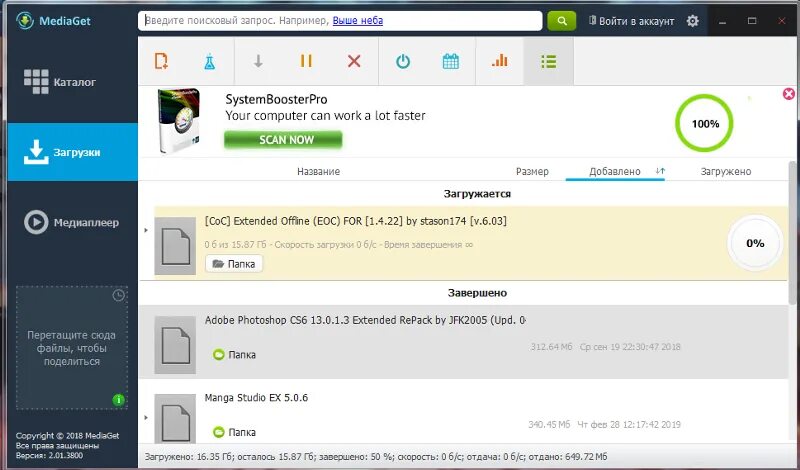
Task: Click the clock icon in share drop area
Action: point(118,295)
